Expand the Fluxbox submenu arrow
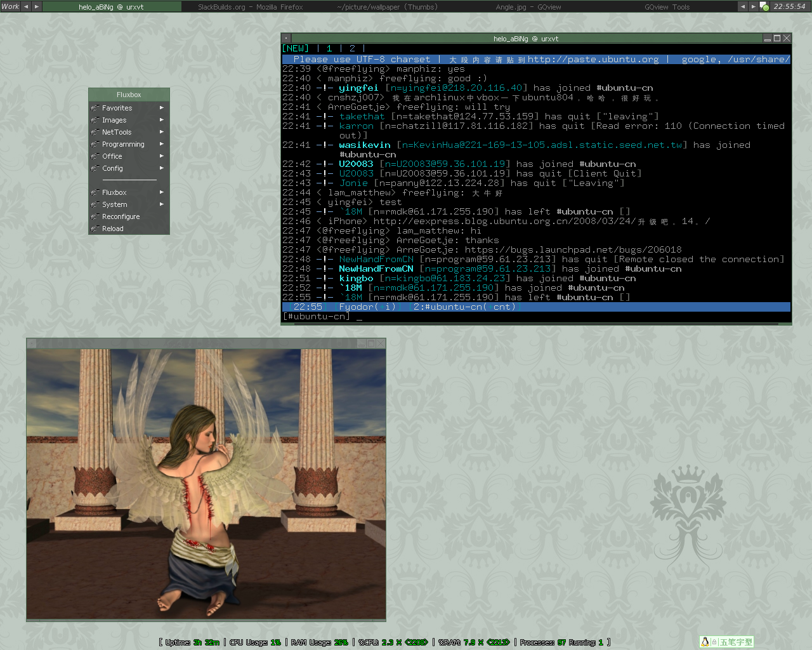 162,192
